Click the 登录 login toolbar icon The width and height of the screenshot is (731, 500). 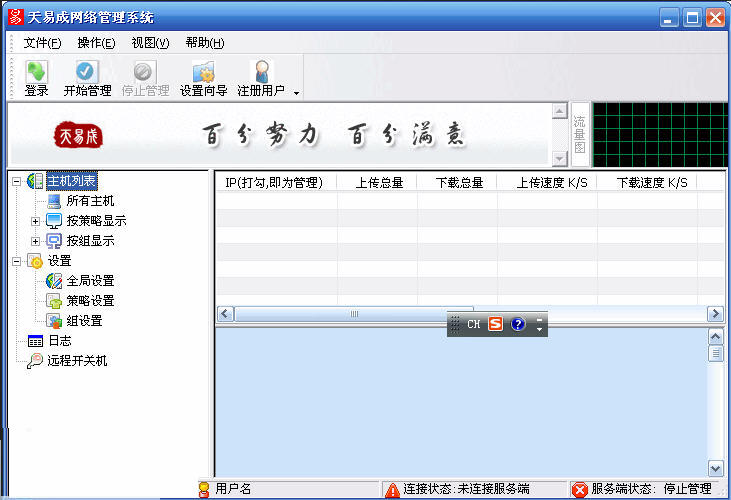pyautogui.click(x=36, y=72)
